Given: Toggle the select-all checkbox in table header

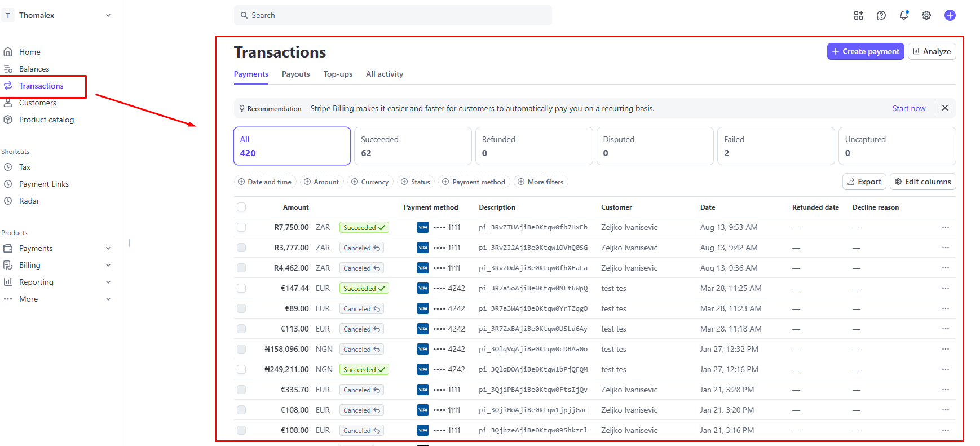Looking at the screenshot, I should (241, 207).
